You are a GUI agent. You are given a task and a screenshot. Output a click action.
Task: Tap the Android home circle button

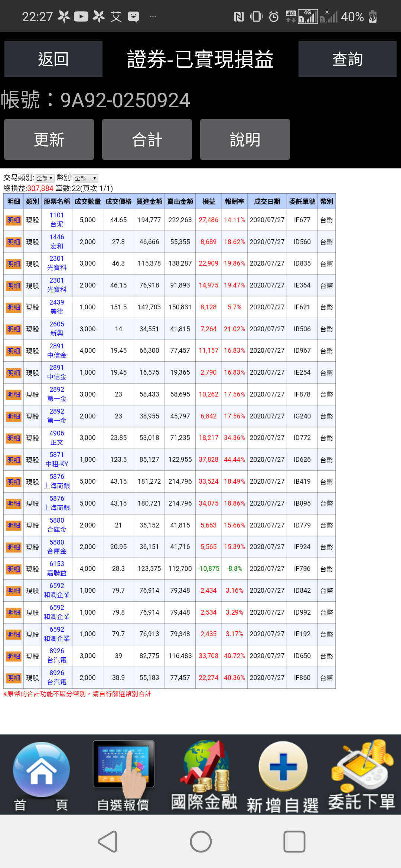(x=201, y=841)
